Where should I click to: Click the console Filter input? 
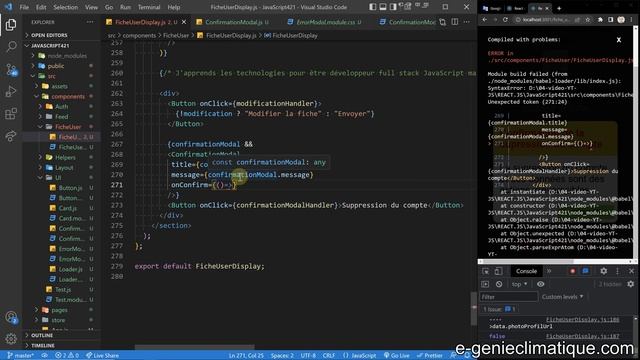click(509, 297)
